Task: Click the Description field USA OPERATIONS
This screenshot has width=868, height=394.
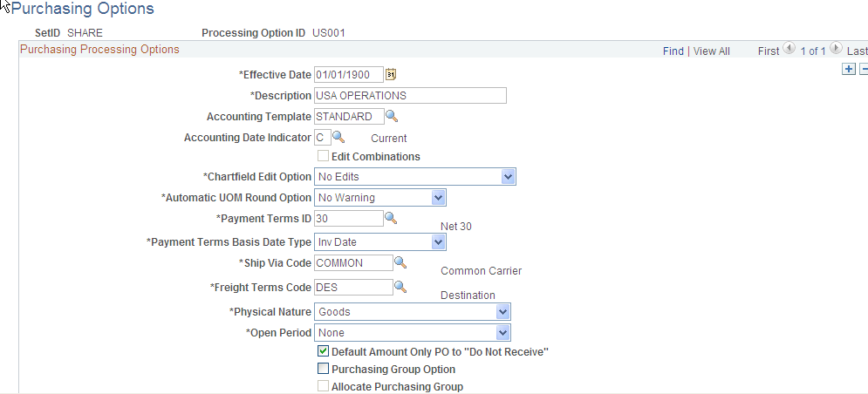Action: (x=410, y=95)
